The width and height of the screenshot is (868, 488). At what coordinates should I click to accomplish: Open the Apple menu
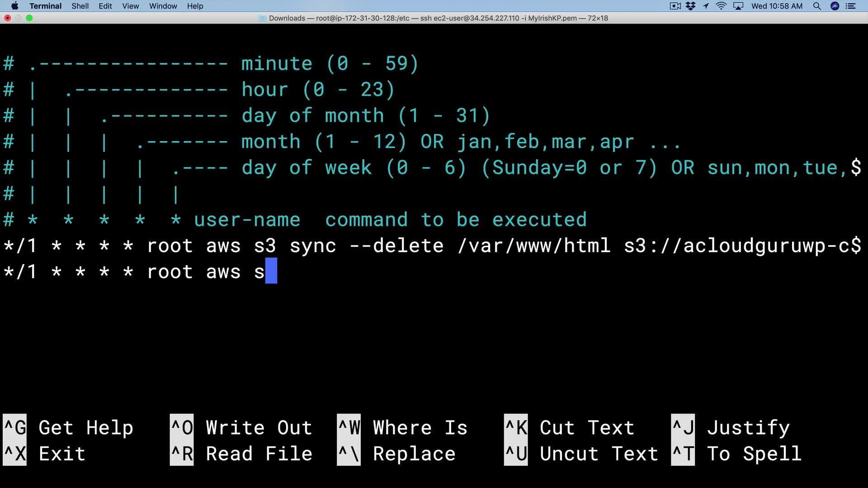(14, 6)
